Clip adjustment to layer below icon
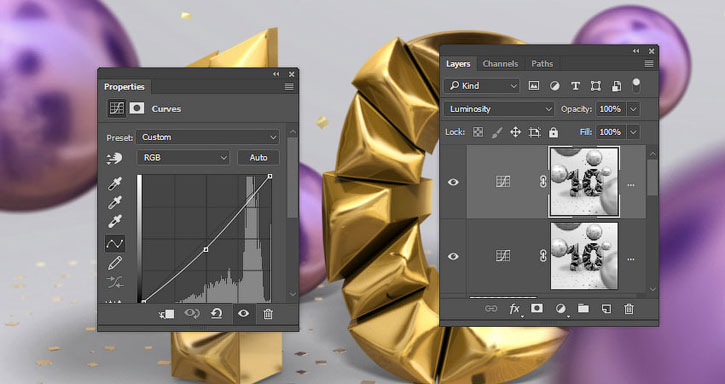This screenshot has width=725, height=384. click(x=167, y=314)
